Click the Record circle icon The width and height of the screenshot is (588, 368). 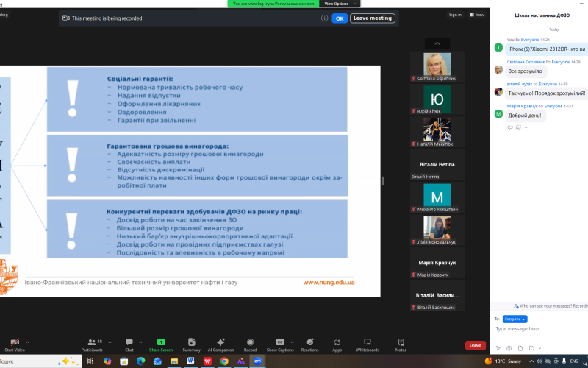point(250,342)
